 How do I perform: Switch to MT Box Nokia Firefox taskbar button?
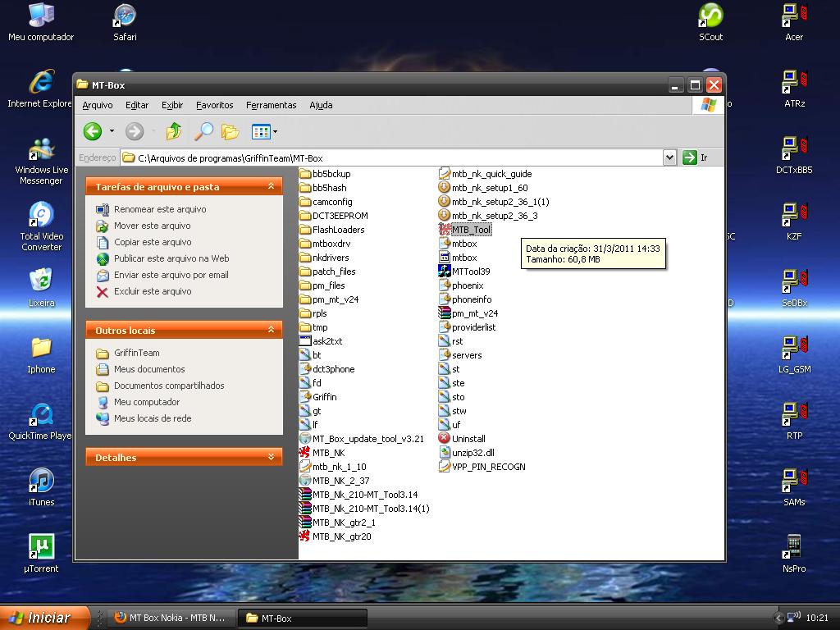(172, 619)
